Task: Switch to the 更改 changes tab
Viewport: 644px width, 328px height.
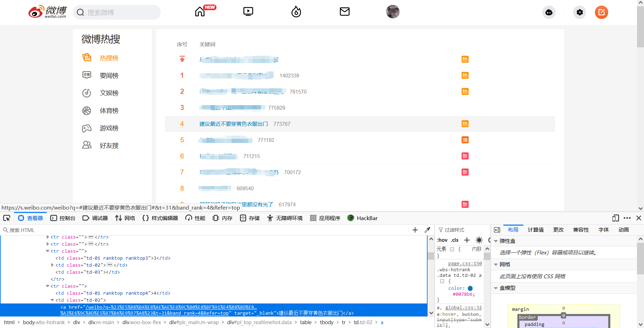Action: [558, 230]
